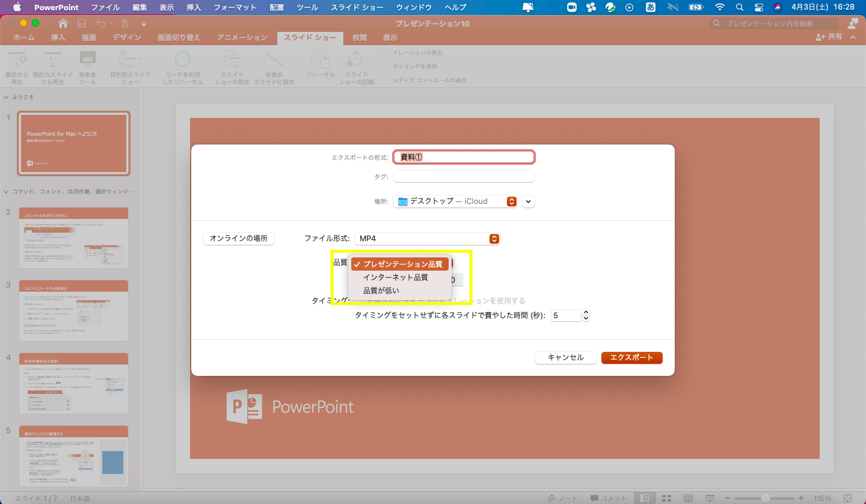This screenshot has width=866, height=504.
Task: Click the file name field 資料①
Action: click(464, 157)
